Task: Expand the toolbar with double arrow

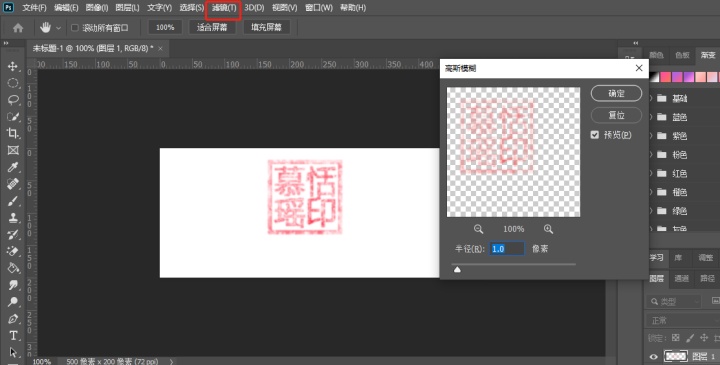Action: point(6,43)
